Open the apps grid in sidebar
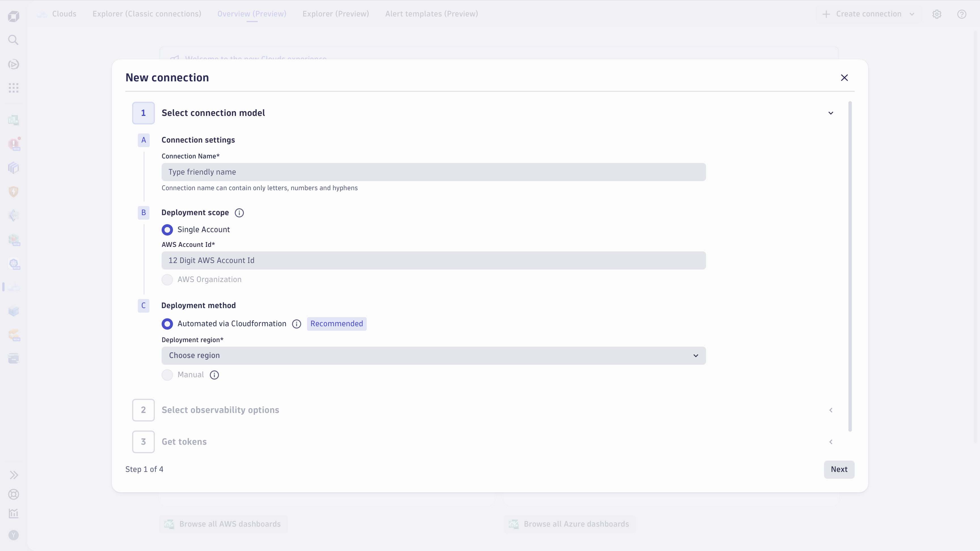This screenshot has height=551, width=980. coord(13,88)
